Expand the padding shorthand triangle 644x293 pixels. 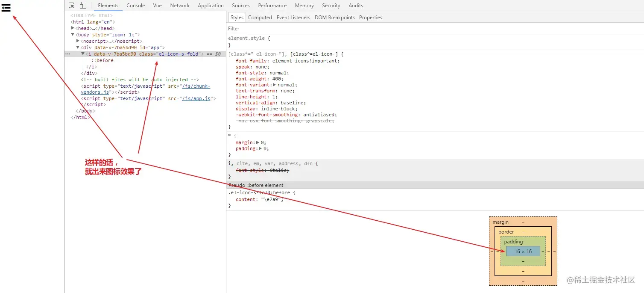(x=261, y=148)
